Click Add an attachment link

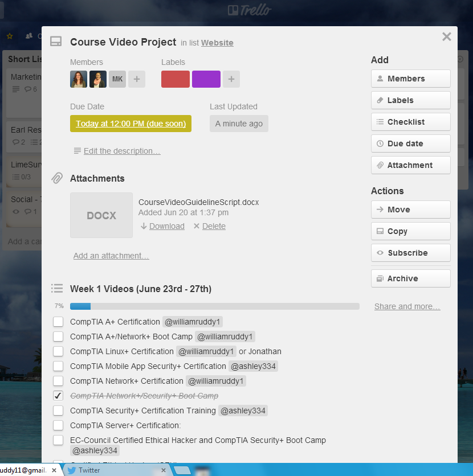click(111, 256)
